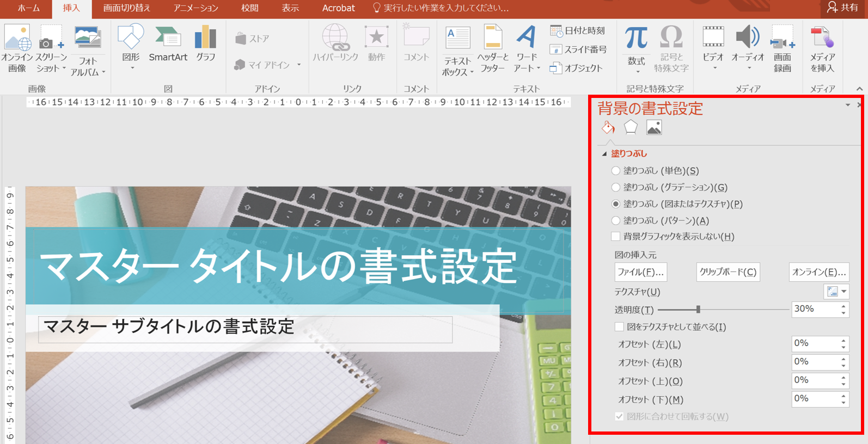The width and height of the screenshot is (868, 444).
Task: Open the Review (校閲) tab
Action: 250,8
